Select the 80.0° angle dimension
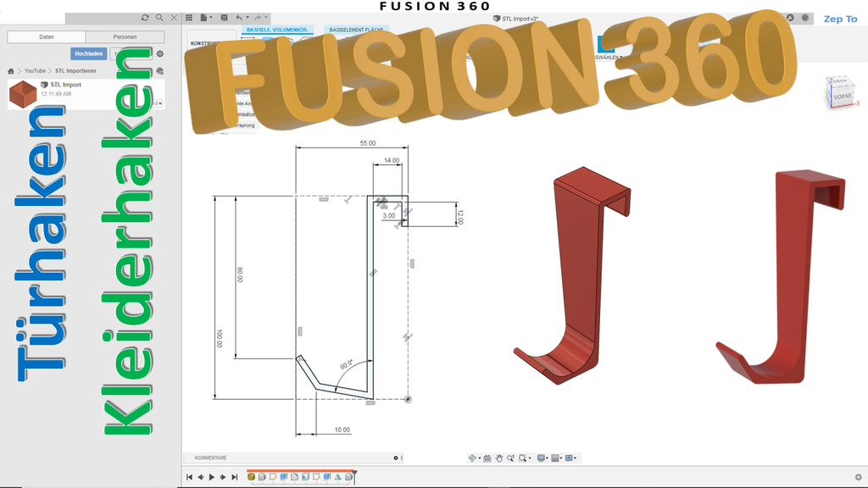The width and height of the screenshot is (868, 488). pos(347,364)
